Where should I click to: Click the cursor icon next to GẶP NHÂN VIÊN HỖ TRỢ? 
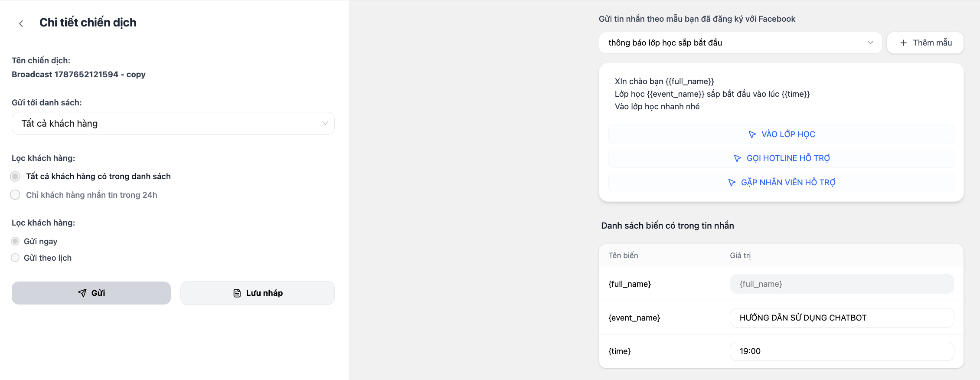(732, 183)
